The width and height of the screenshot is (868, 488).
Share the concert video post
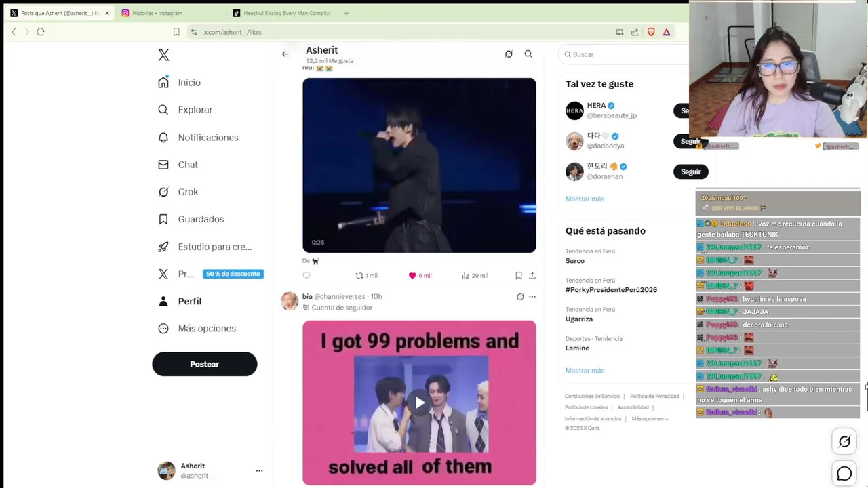[532, 275]
